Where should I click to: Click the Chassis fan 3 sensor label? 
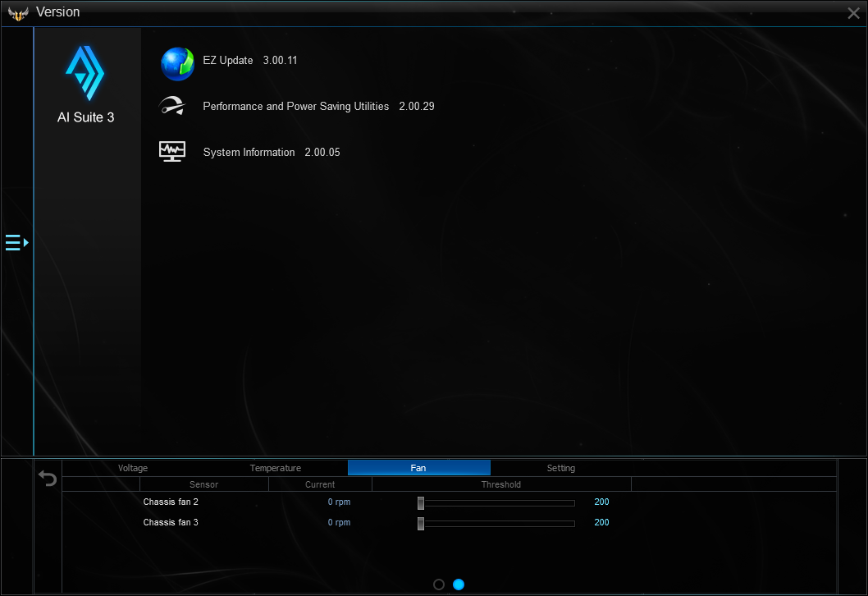point(171,522)
